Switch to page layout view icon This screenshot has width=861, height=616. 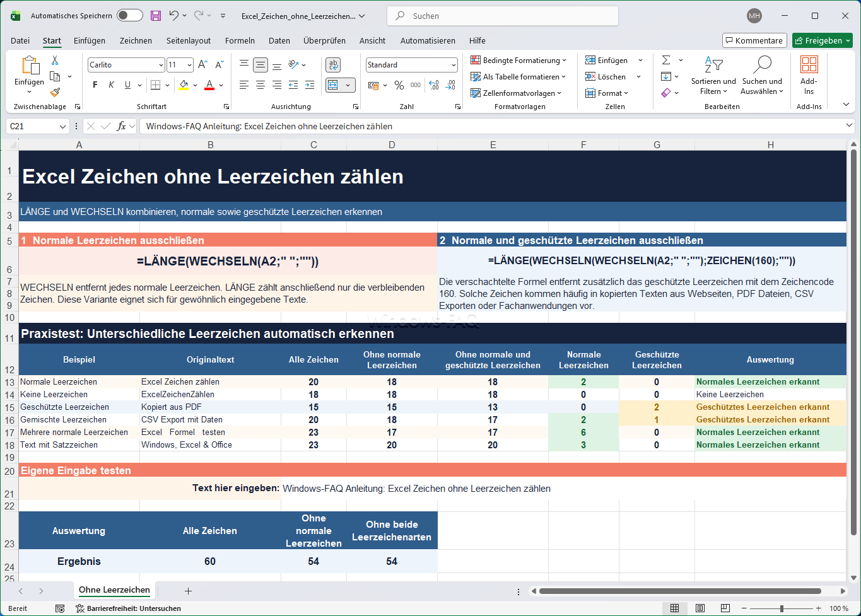click(x=700, y=608)
